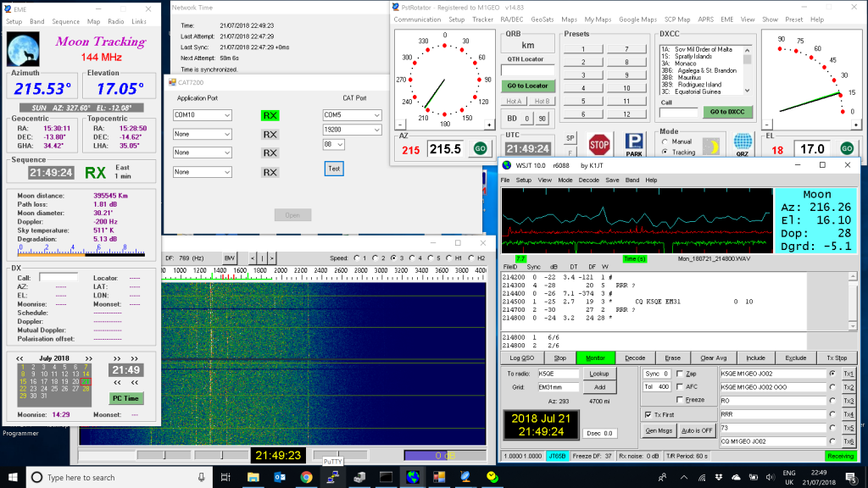Screen dimensions: 868x488
Task: Click the moon tracking icon in Mode panel
Action: click(711, 147)
